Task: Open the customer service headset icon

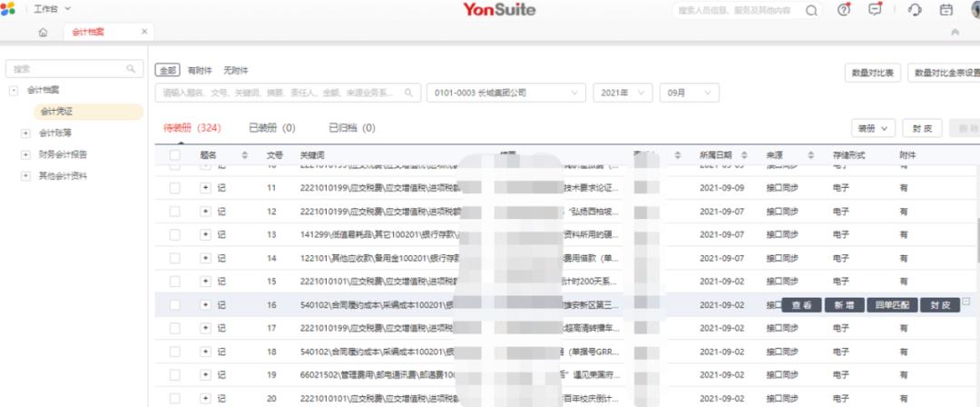Action: click(915, 9)
